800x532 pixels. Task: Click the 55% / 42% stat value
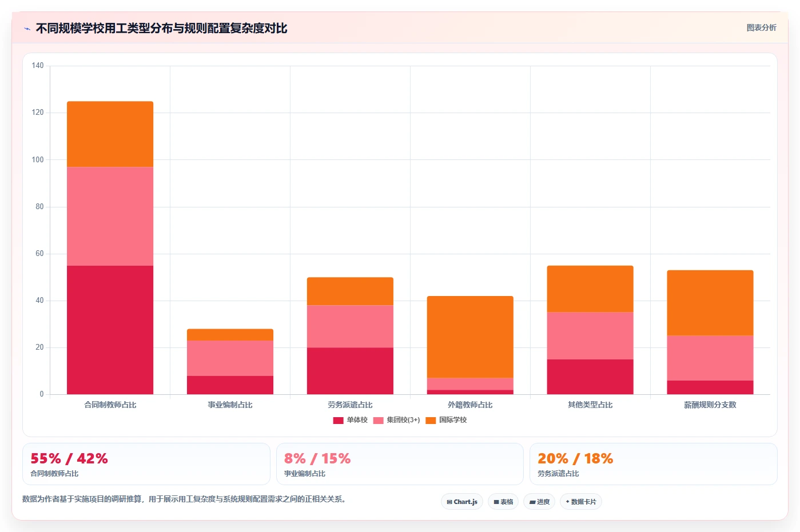(69, 458)
